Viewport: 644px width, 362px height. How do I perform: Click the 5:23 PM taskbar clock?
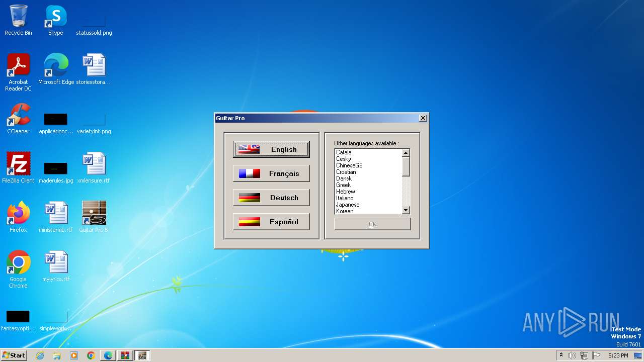click(618, 355)
